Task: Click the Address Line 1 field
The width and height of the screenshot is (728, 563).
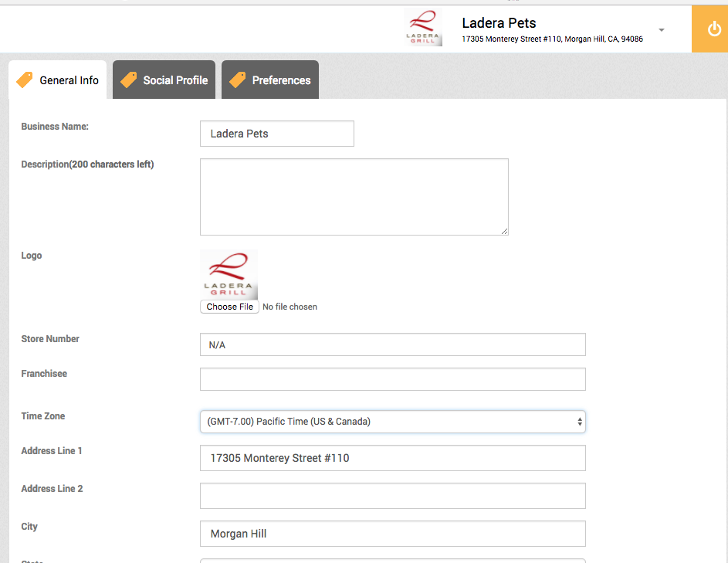Action: pos(393,458)
